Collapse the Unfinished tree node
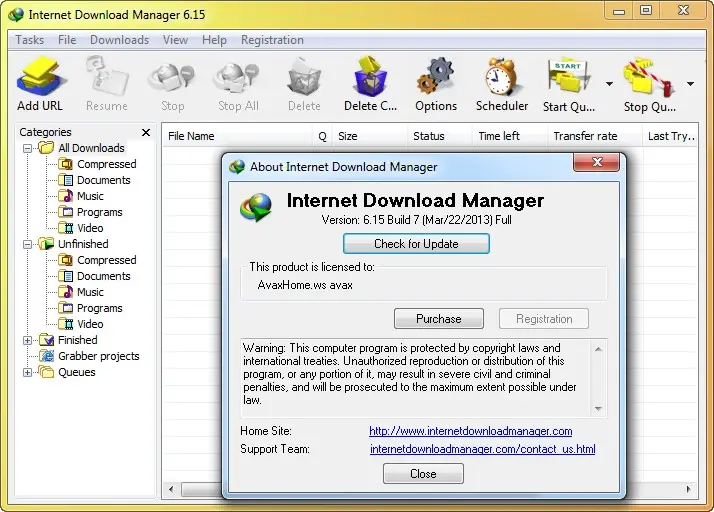This screenshot has height=512, width=714. 27,244
